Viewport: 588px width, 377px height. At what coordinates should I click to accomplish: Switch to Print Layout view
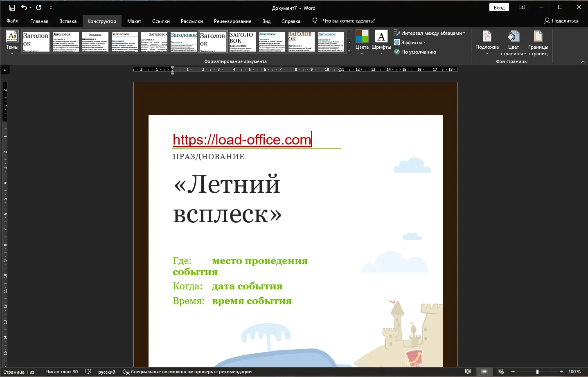pos(484,372)
